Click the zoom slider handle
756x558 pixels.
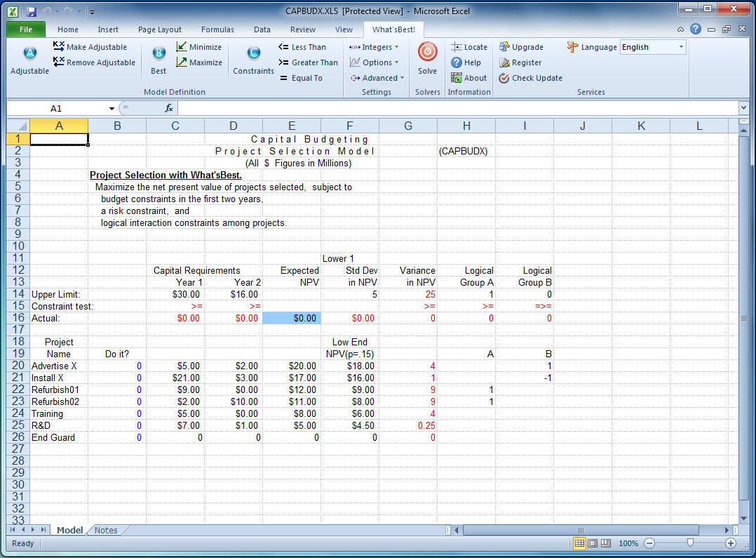point(690,543)
